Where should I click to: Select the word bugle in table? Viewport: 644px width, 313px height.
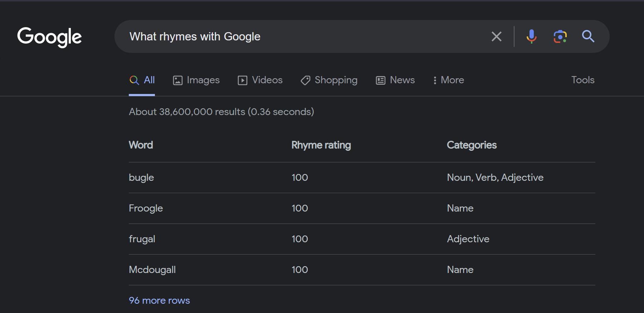(141, 178)
